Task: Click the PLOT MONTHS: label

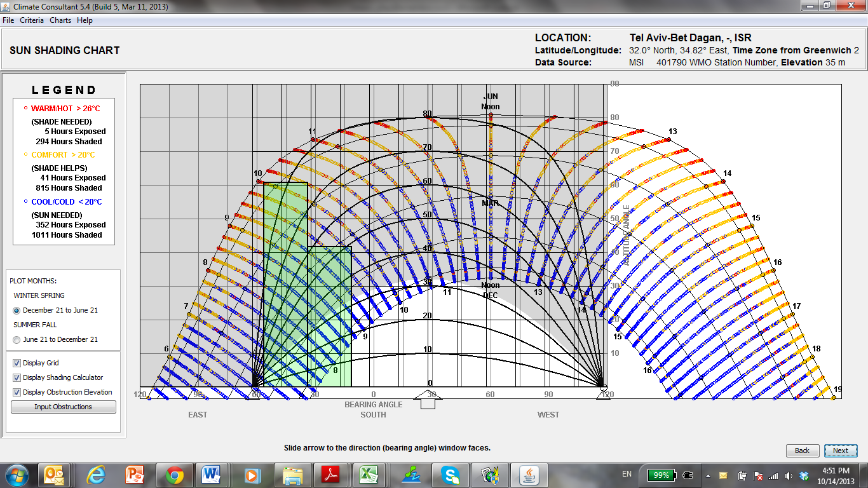Action: 33,281
